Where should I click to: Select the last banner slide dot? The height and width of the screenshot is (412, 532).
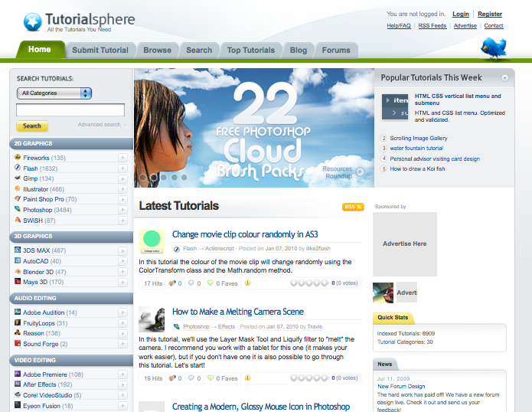(184, 177)
